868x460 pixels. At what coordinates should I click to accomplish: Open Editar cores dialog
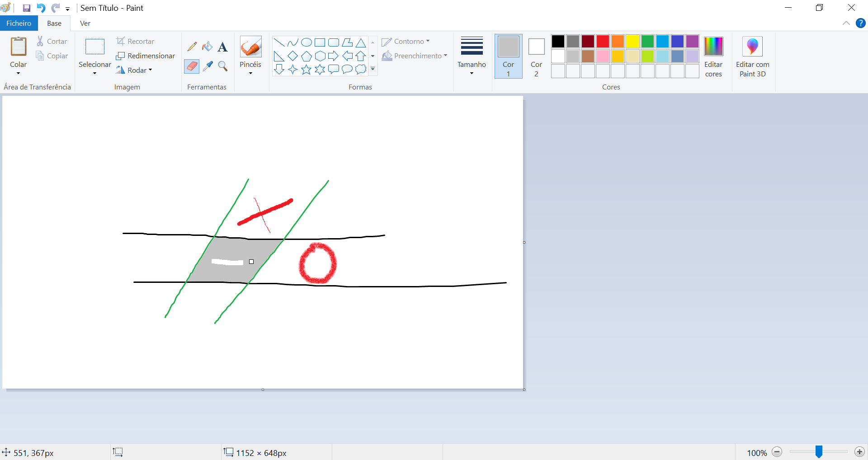713,56
